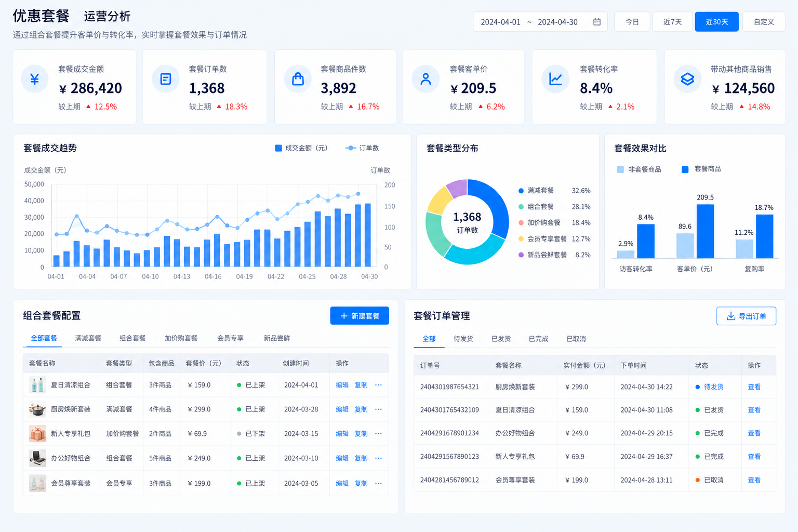Click the 厨房焕新套装 product thumbnail
798x532 pixels.
37,409
